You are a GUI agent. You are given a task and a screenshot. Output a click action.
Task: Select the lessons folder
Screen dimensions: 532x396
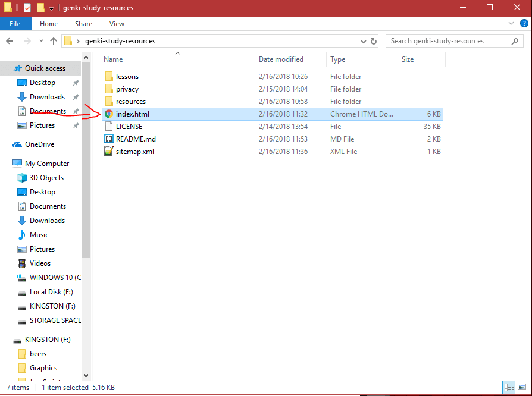tap(127, 77)
